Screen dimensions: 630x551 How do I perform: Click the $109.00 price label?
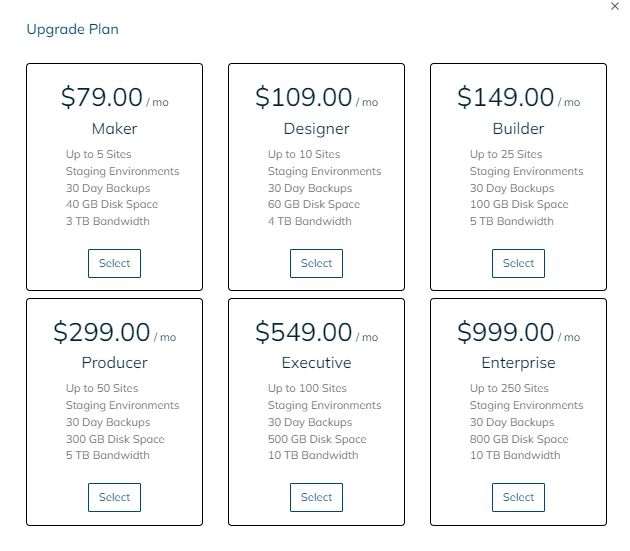[304, 97]
